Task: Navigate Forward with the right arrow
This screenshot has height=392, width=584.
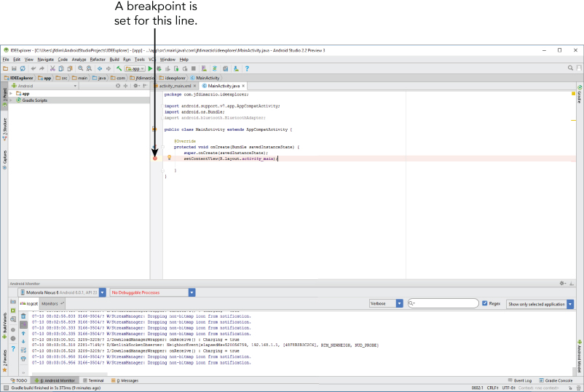Action: click(x=108, y=68)
